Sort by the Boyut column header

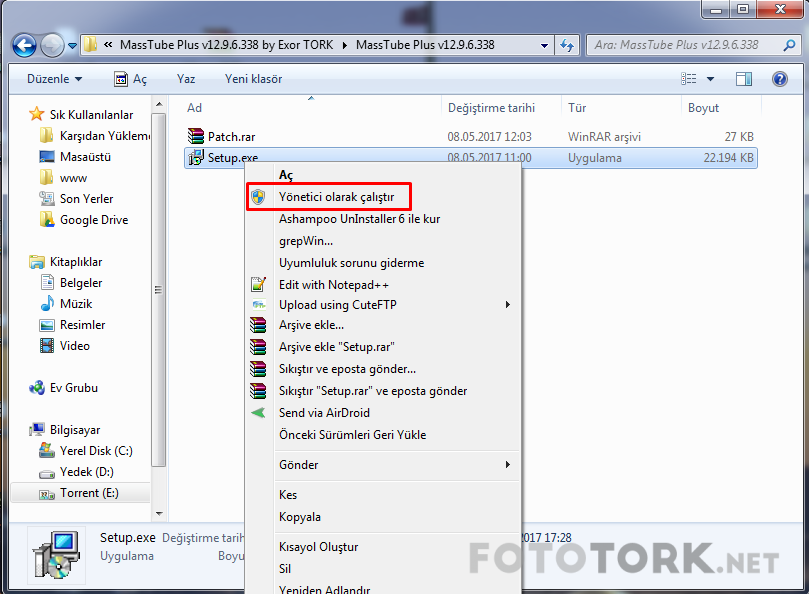click(703, 108)
